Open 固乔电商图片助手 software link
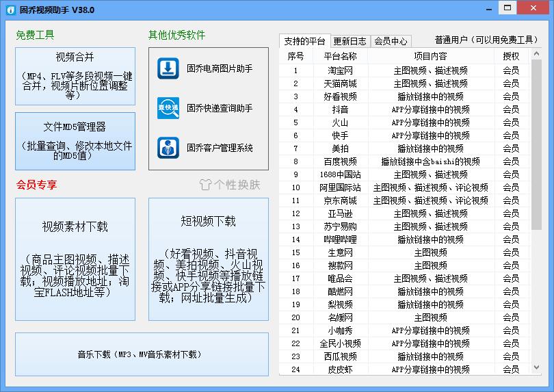Image resolution: width=554 pixels, height=392 pixels. point(220,68)
